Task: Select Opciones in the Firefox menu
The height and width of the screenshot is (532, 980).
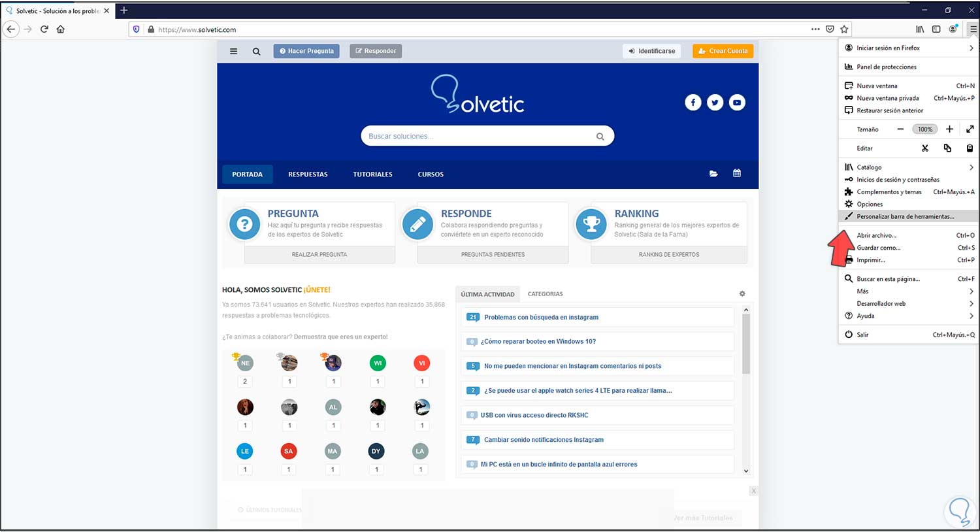Action: [870, 204]
